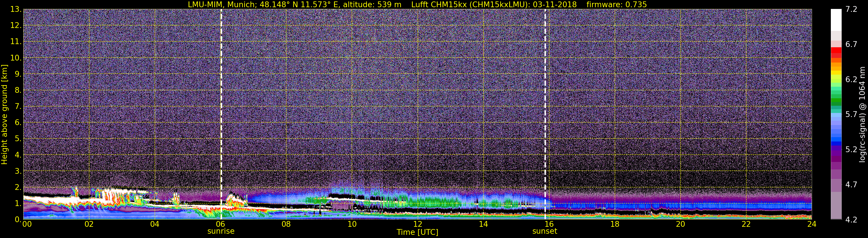Click the colorbar tick value 5.2
The width and height of the screenshot is (868, 238).
tap(851, 150)
